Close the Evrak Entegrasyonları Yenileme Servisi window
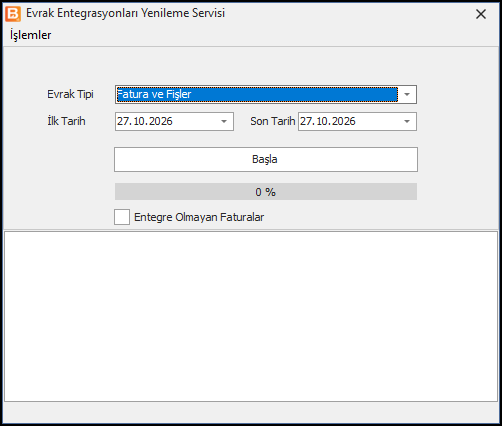 pos(481,14)
